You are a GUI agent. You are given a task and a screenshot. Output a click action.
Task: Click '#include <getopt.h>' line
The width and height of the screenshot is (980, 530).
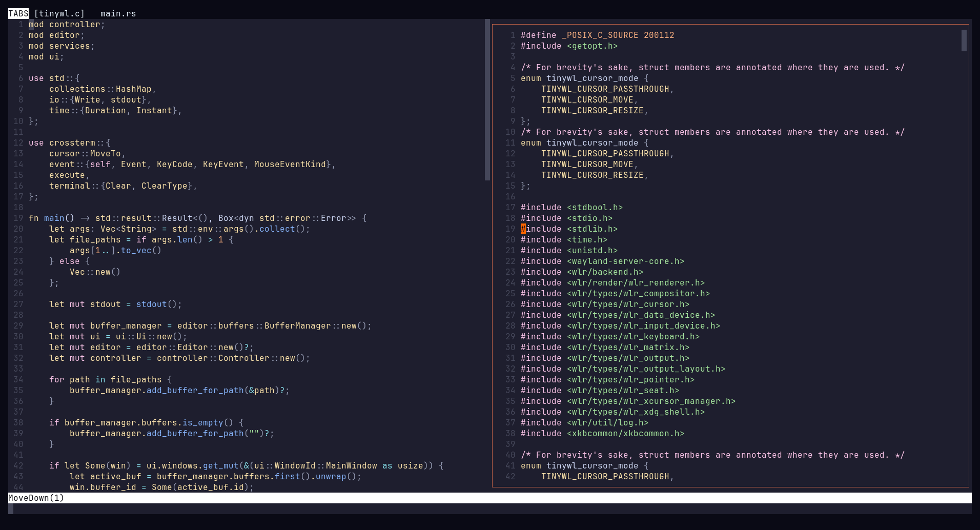tap(569, 46)
